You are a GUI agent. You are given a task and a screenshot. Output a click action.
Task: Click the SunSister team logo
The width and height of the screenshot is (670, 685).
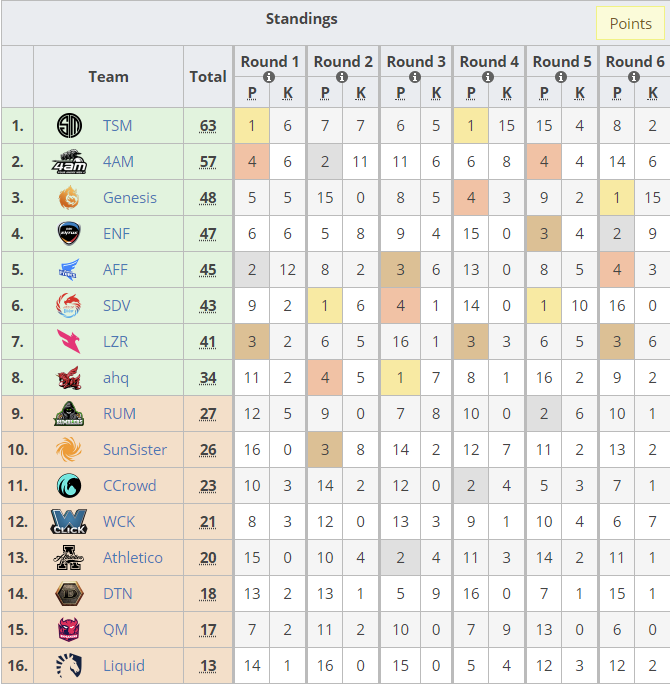[69, 450]
